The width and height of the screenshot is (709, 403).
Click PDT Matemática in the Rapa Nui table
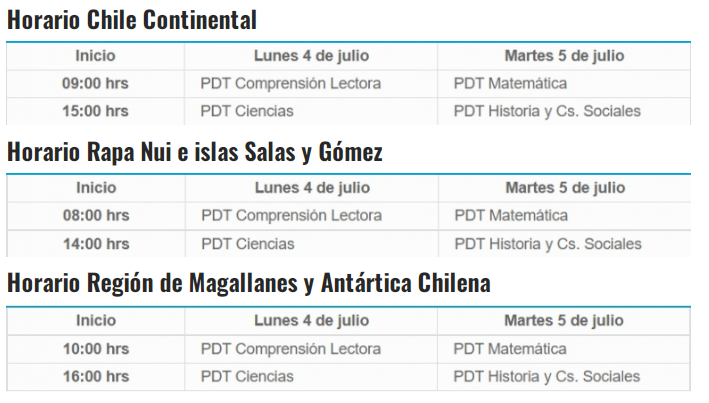pyautogui.click(x=511, y=216)
